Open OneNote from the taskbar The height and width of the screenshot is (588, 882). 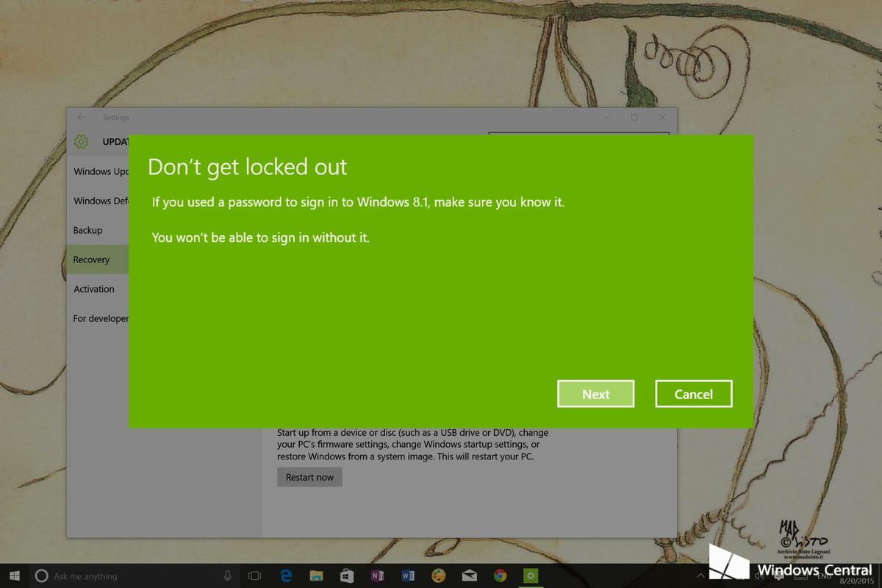point(378,576)
